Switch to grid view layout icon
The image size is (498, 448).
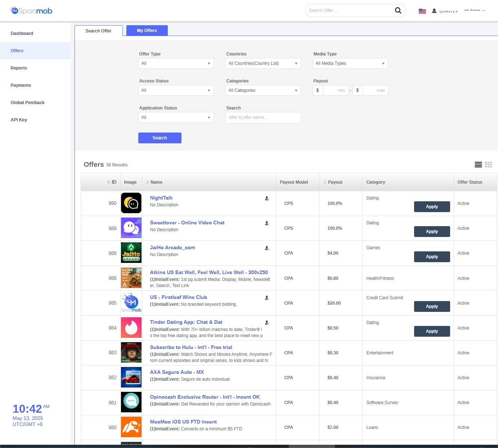click(x=488, y=165)
